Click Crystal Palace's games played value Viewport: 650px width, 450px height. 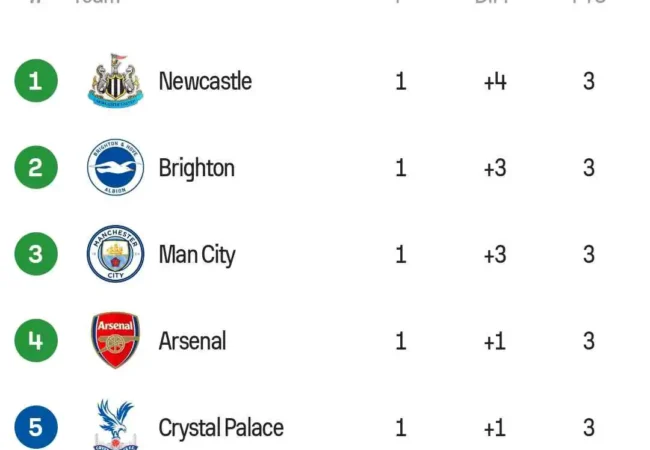(401, 428)
